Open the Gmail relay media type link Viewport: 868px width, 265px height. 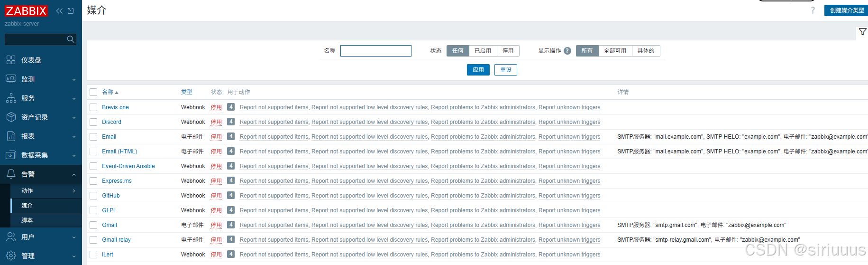[x=116, y=240]
